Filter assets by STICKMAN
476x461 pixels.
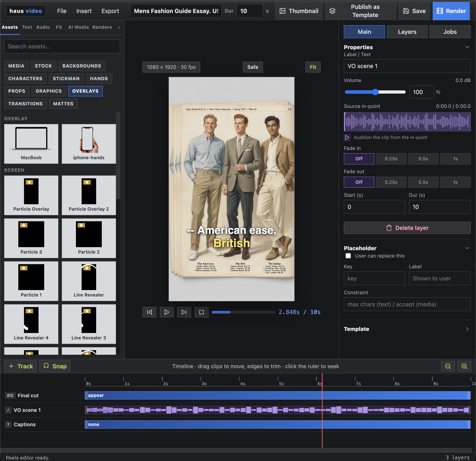[66, 78]
